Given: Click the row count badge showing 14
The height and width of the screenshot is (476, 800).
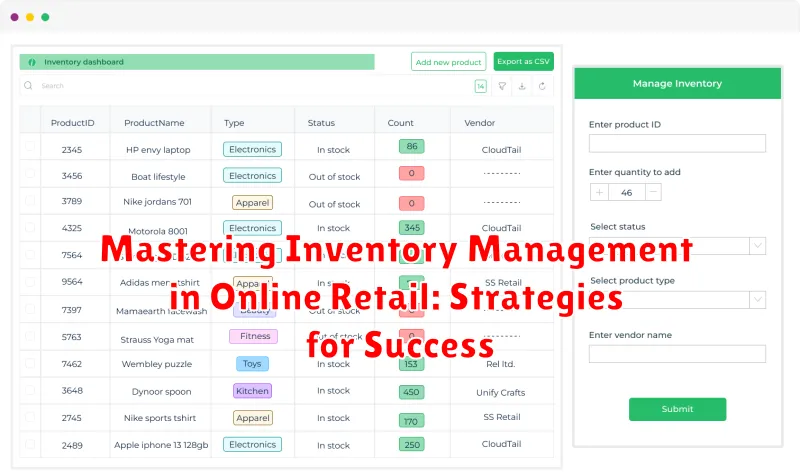Looking at the screenshot, I should pos(481,86).
